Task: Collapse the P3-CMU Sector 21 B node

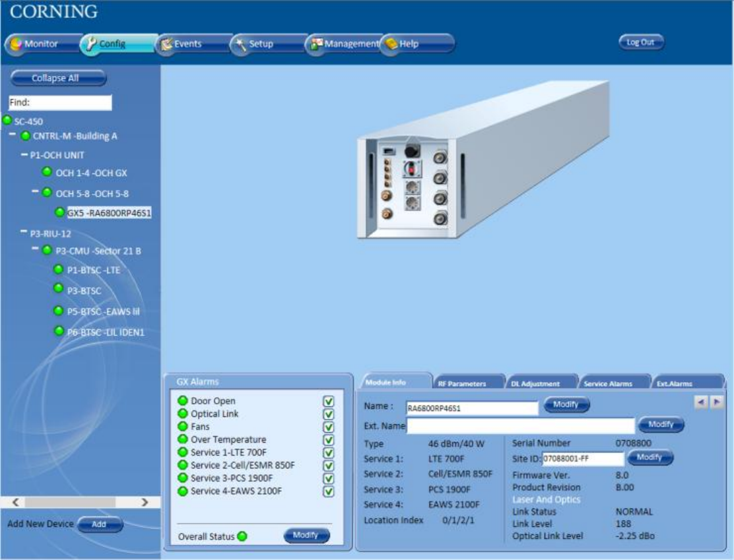Action: [x=35, y=249]
